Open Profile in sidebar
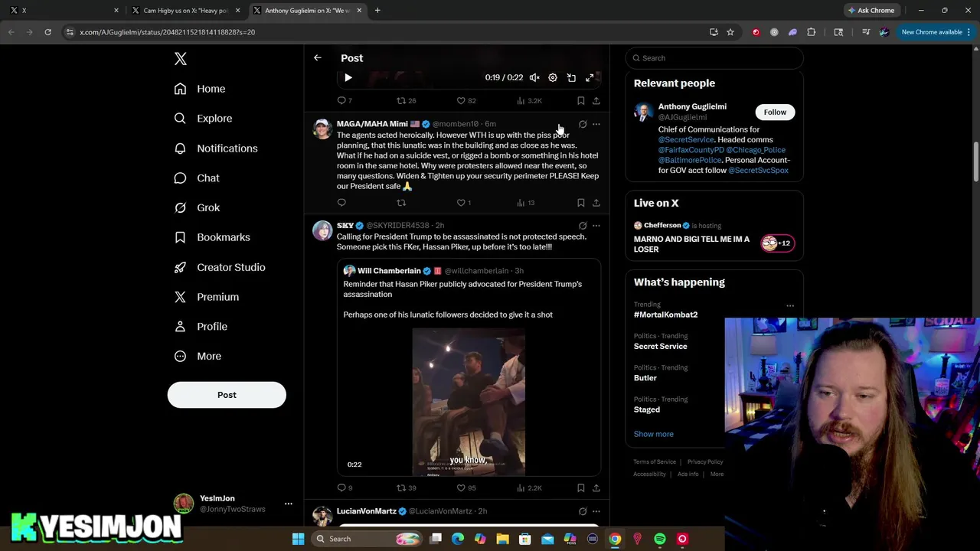Viewport: 980px width, 551px height. coord(200,327)
